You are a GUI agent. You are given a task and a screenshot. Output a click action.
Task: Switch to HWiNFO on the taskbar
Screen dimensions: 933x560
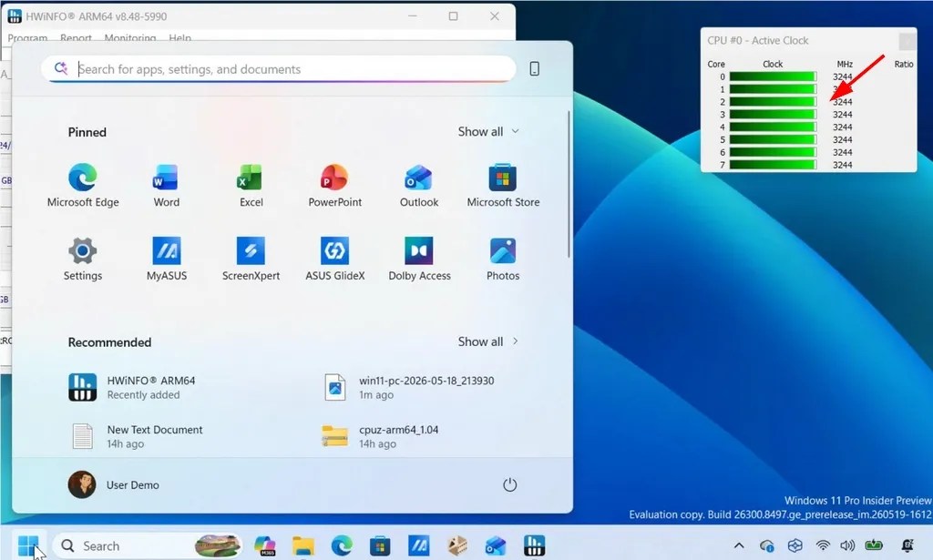pyautogui.click(x=534, y=545)
